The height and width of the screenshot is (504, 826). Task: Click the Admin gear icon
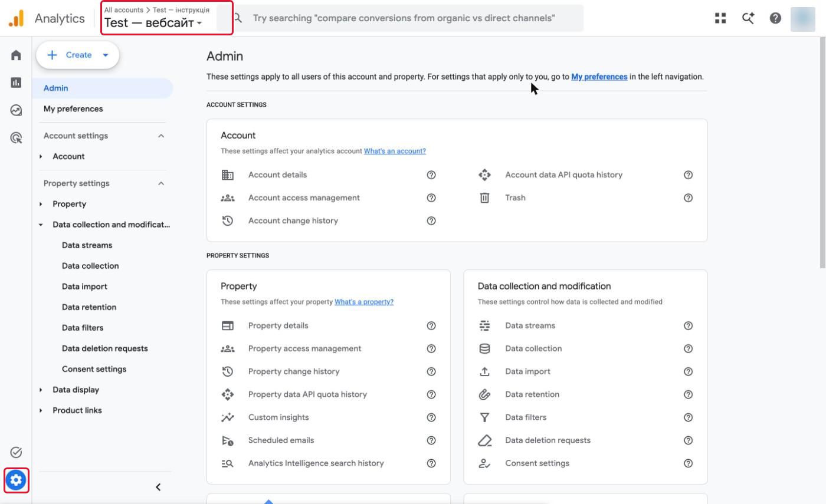[x=16, y=480]
